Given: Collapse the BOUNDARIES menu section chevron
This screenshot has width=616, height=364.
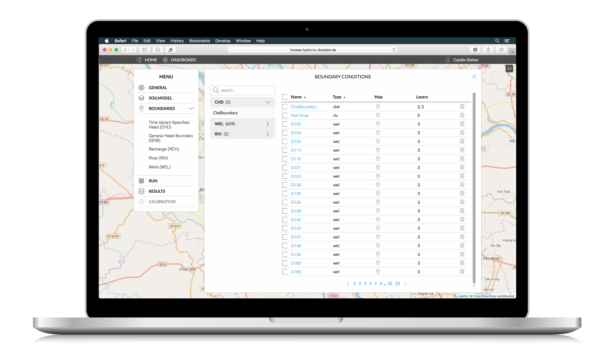Looking at the screenshot, I should 191,108.
